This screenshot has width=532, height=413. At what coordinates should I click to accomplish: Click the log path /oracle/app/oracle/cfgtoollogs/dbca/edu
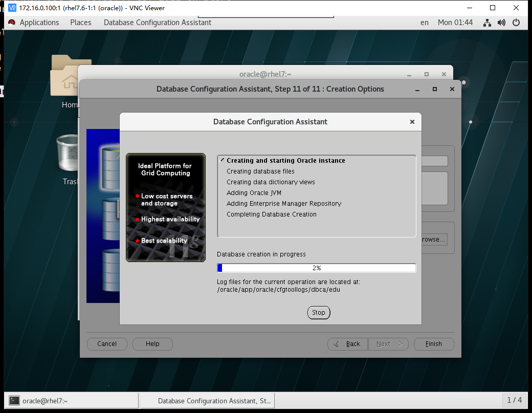(x=279, y=290)
